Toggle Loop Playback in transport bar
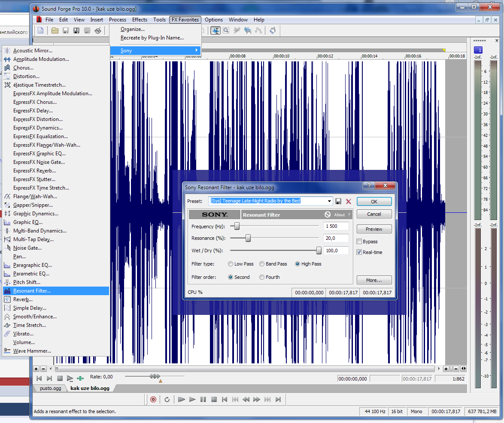The width and height of the screenshot is (504, 423). tap(167, 399)
